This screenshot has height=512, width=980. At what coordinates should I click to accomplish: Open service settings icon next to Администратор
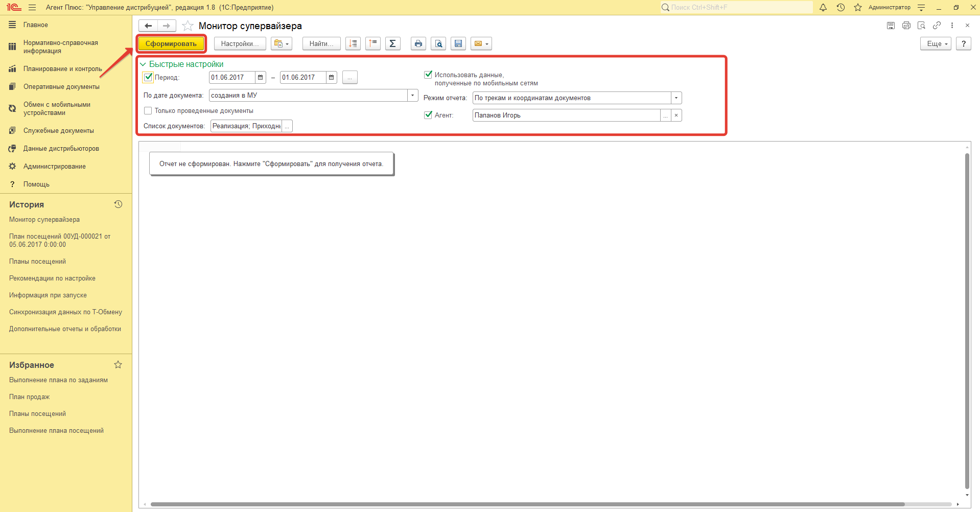(921, 7)
